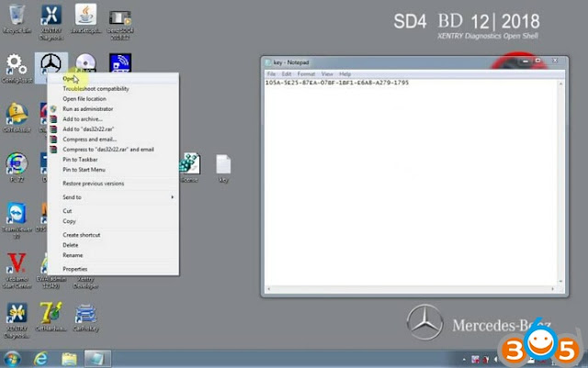588x368 pixels.
Task: Choose Pin to Start Menu
Action: (113, 170)
